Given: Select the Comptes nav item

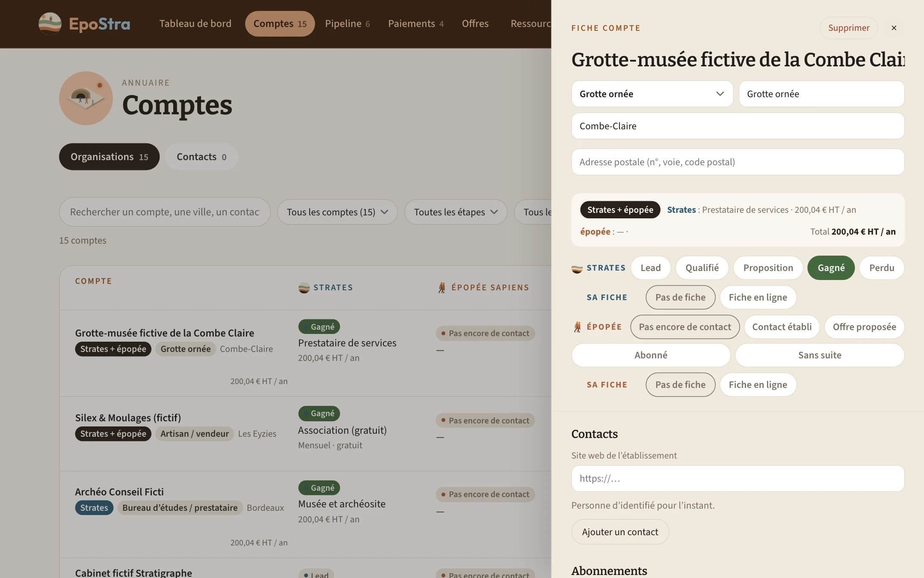Looking at the screenshot, I should pyautogui.click(x=280, y=24).
